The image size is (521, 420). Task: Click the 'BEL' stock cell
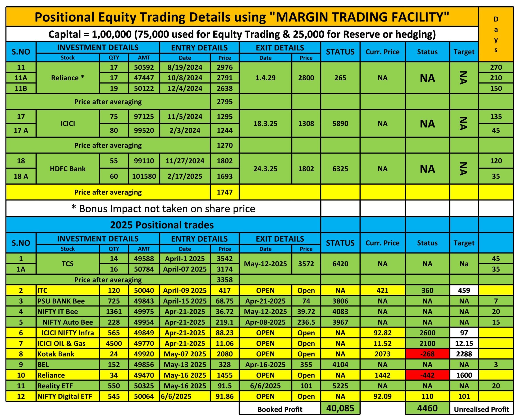67,364
